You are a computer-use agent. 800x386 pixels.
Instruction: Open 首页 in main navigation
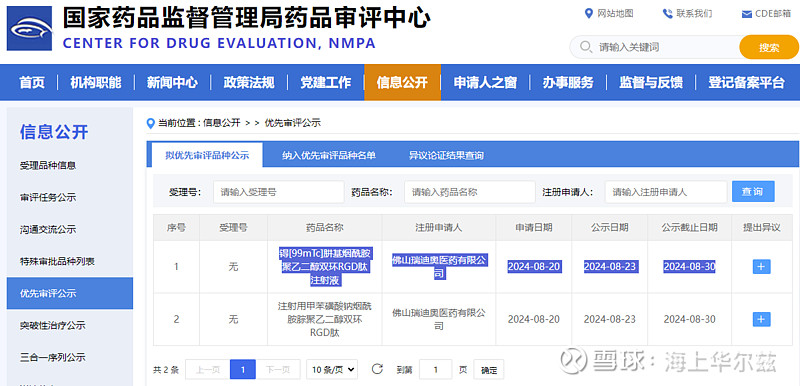click(32, 82)
